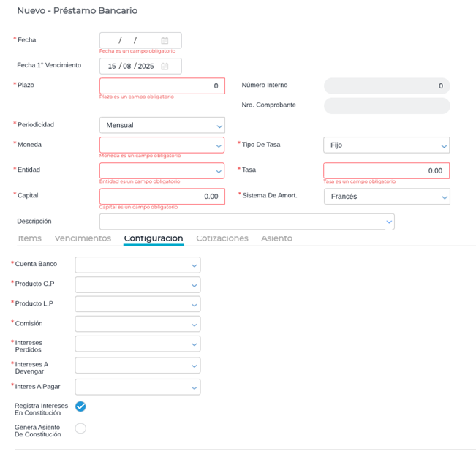The height and width of the screenshot is (454, 476).
Task: Open the Interes A Pagar dropdown
Action: (137, 387)
